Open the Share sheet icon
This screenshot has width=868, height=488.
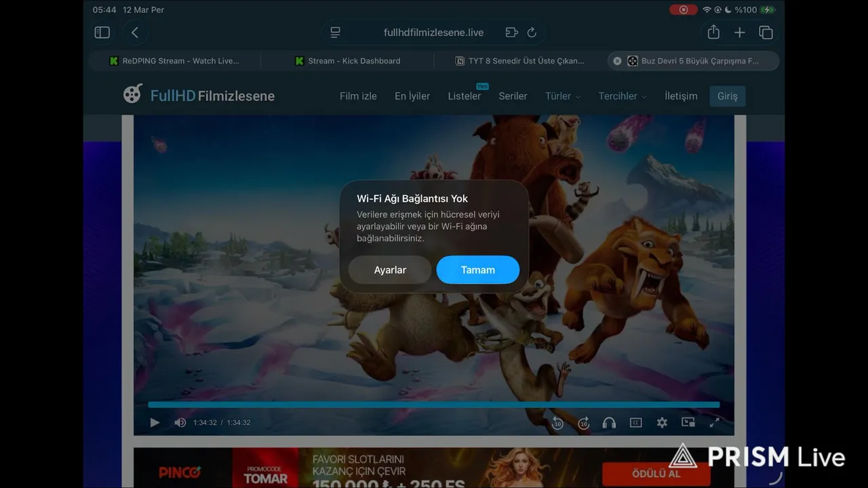(x=713, y=32)
